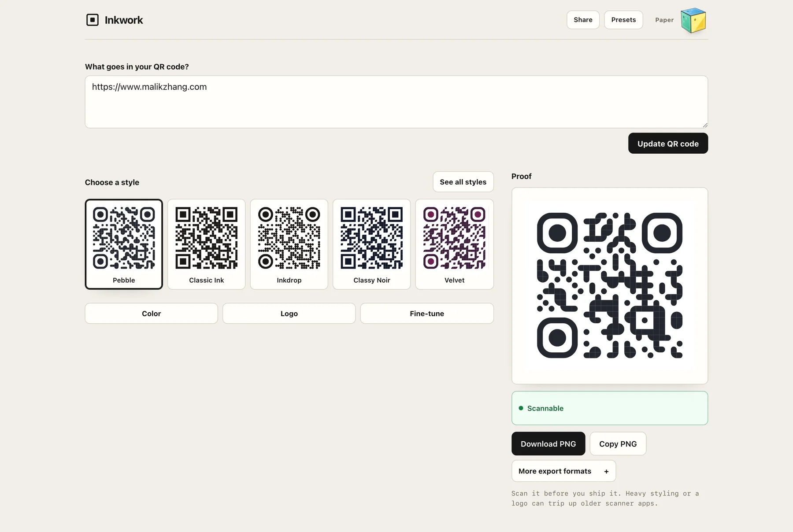Open the Presets menu
793x532 pixels.
(x=623, y=20)
